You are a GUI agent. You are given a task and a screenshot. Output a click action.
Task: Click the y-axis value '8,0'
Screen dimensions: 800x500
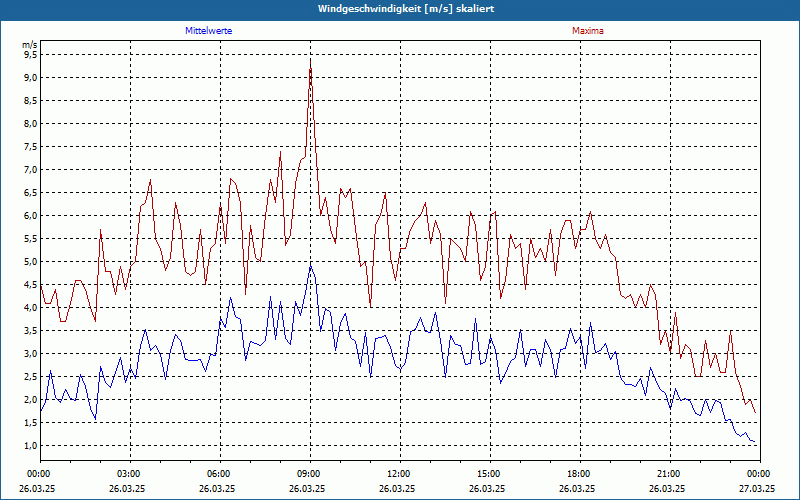30,123
